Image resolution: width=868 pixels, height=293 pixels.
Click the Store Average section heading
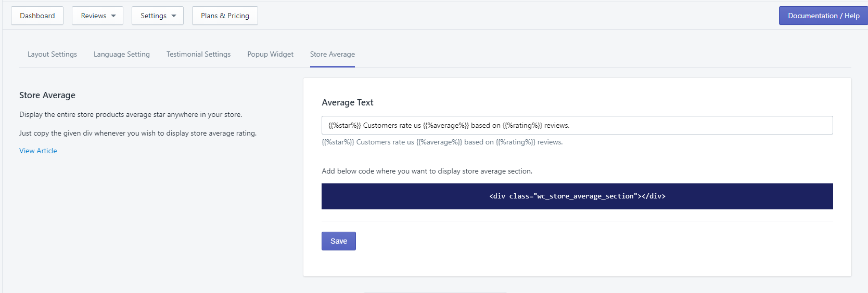click(x=47, y=95)
